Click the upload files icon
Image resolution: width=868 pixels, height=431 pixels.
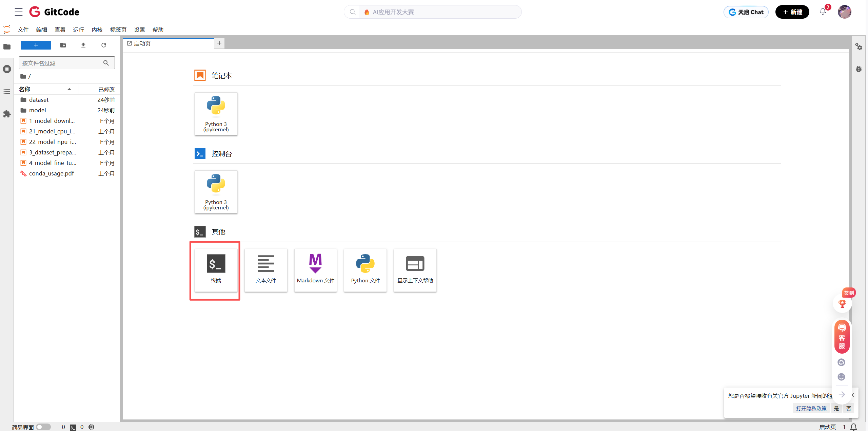[x=83, y=45]
